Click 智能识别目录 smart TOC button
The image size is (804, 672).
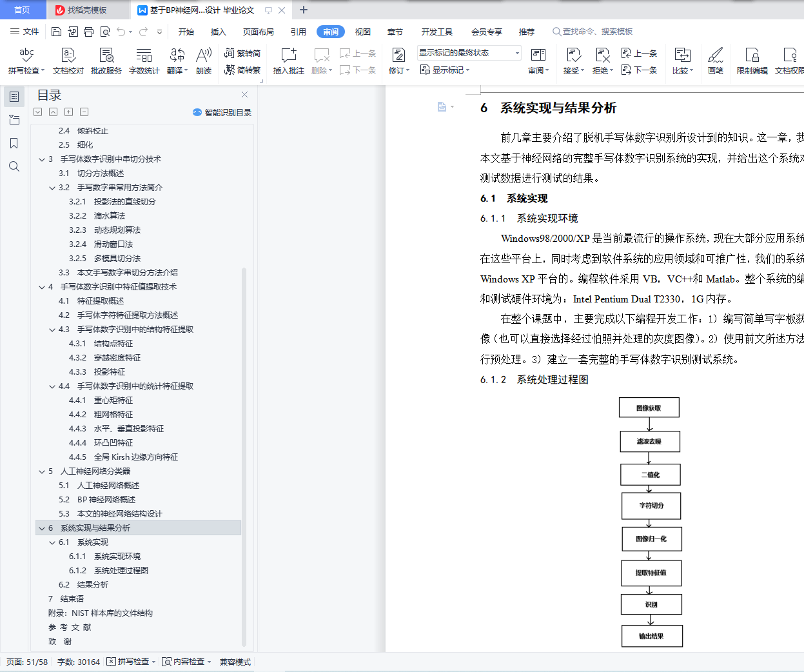click(222, 112)
